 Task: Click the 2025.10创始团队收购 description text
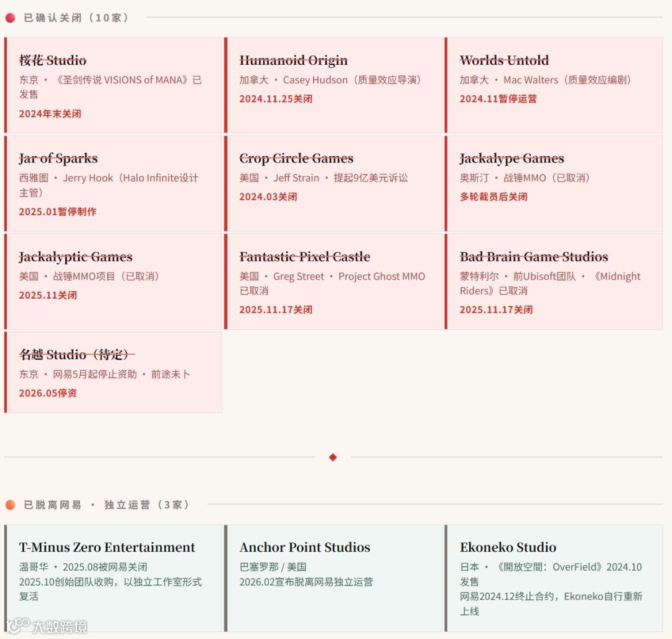pyautogui.click(x=110, y=589)
